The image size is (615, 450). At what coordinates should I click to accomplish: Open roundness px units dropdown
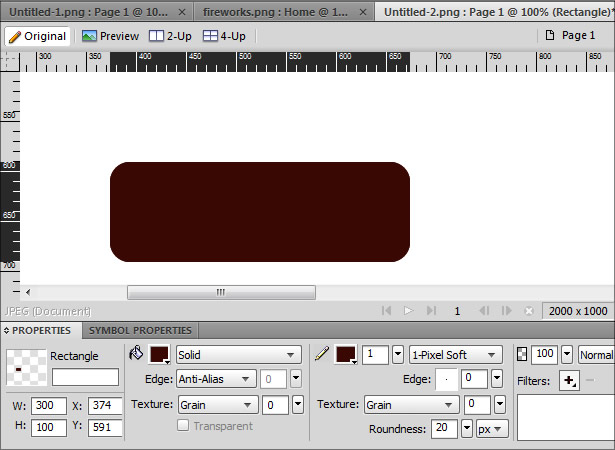tap(492, 429)
